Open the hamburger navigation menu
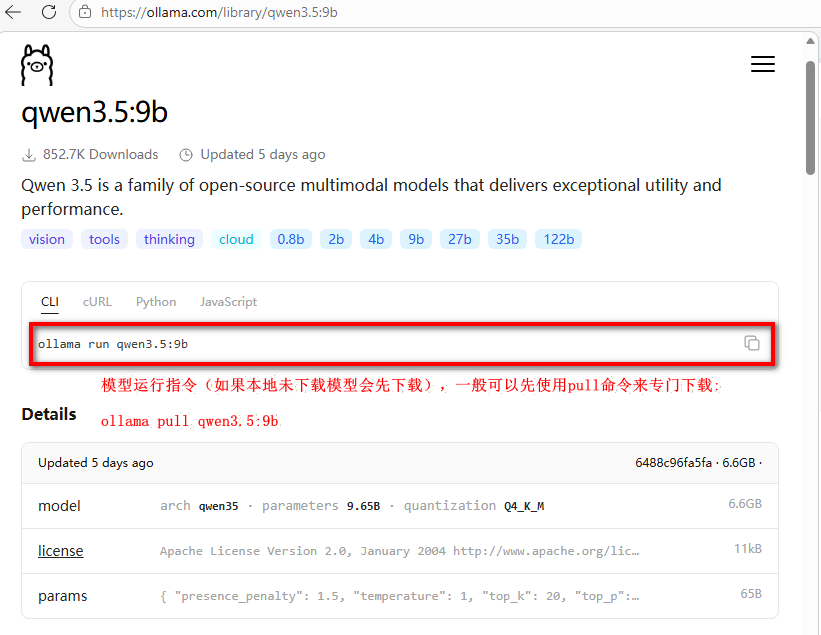 pyautogui.click(x=762, y=64)
